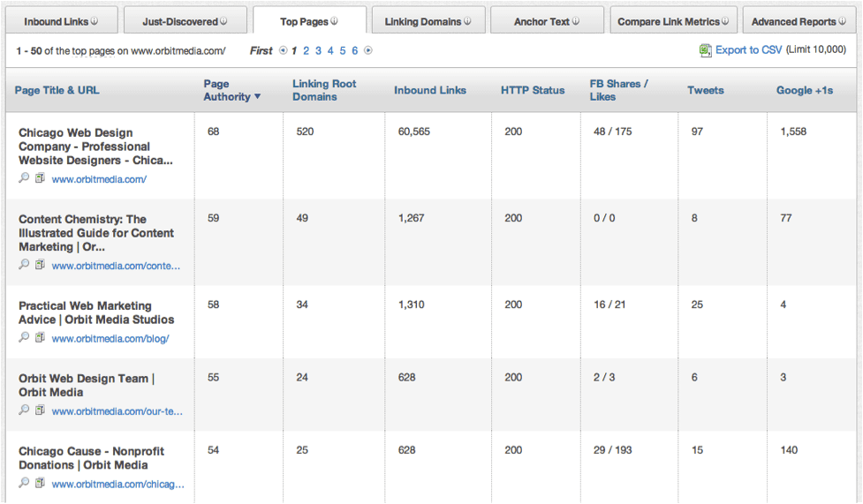Click the info icon on Linking Domains tab
The image size is (863, 504).
pos(467,21)
